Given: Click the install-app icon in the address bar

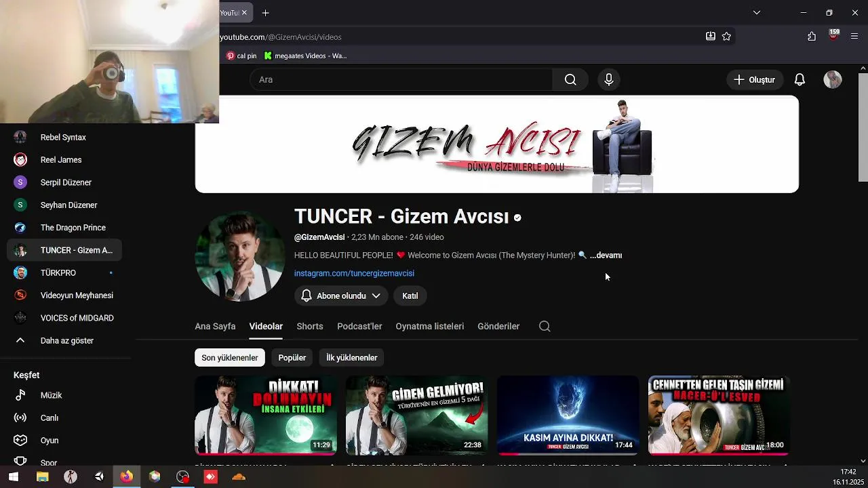Looking at the screenshot, I should 711,37.
